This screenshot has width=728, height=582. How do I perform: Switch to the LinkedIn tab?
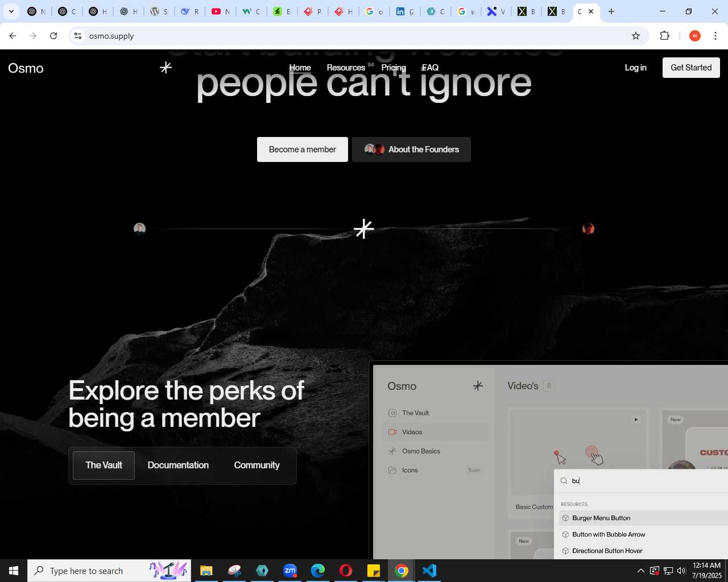[x=404, y=11]
